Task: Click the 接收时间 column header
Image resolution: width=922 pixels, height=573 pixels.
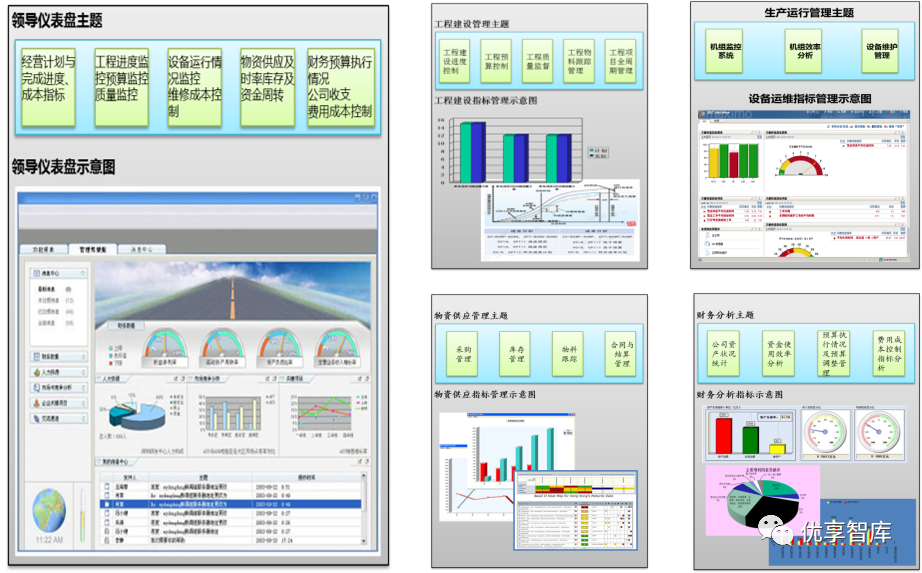Action: point(306,478)
